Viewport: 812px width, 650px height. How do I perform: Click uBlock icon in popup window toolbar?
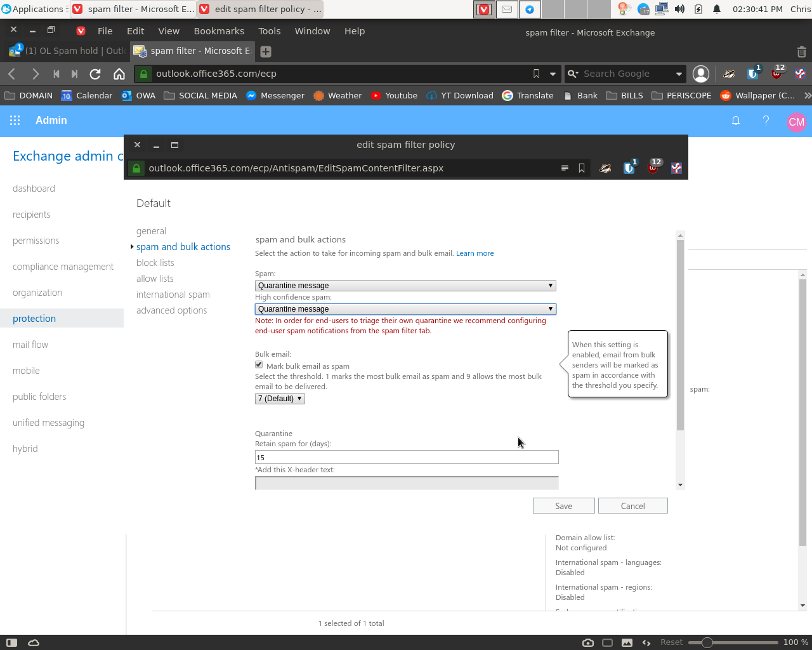click(653, 168)
